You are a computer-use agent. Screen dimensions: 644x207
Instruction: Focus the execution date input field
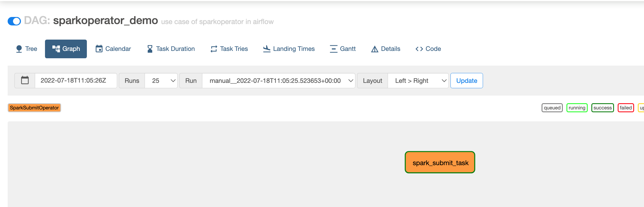click(x=76, y=81)
